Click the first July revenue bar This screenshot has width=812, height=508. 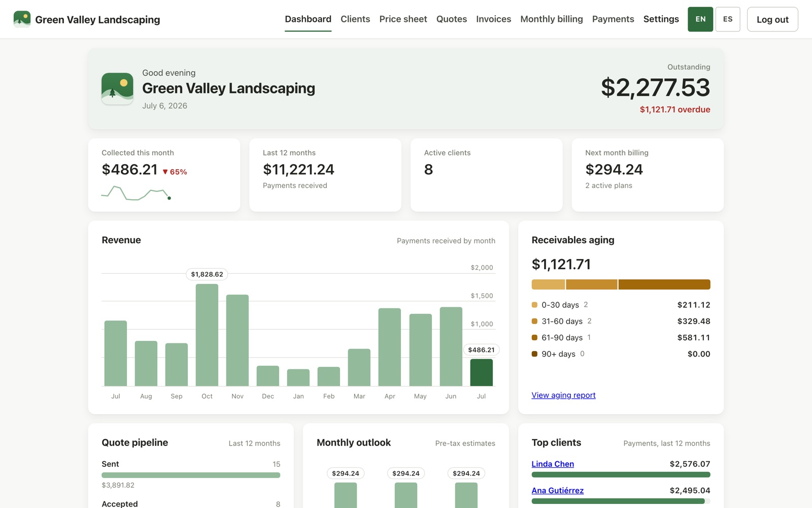[116, 353]
